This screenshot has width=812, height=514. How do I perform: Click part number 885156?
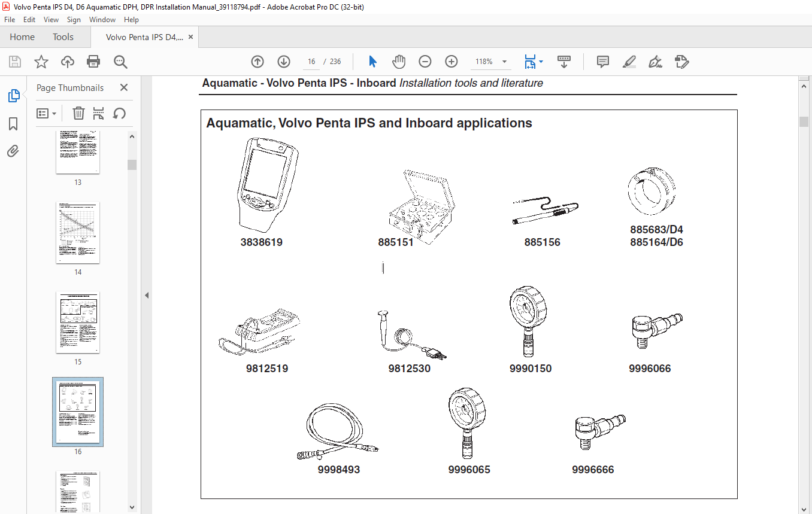(x=543, y=242)
